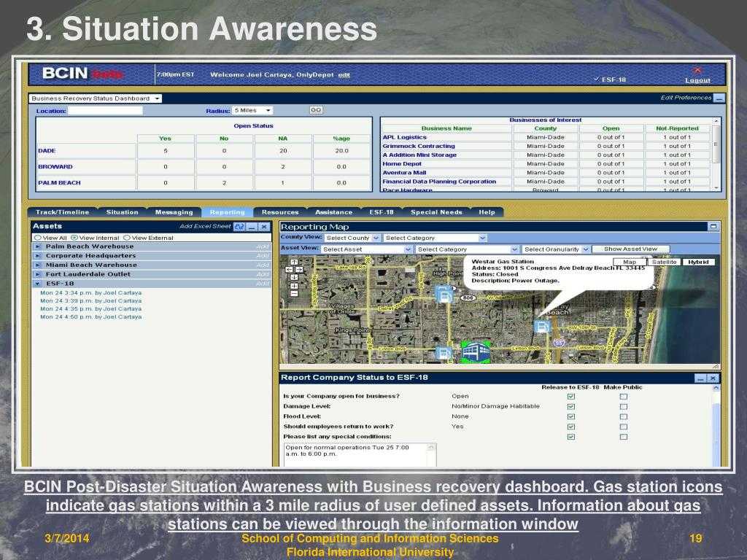Select the View External radio button

coord(127,238)
